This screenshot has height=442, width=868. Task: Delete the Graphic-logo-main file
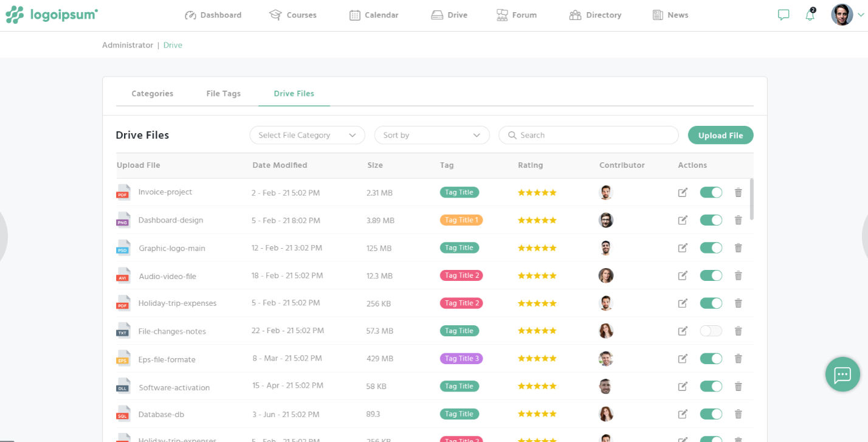point(738,248)
